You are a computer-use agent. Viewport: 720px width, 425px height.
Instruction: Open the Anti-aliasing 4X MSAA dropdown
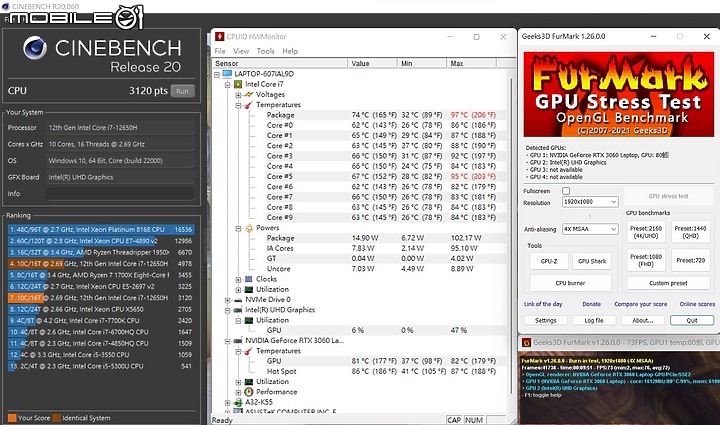point(590,229)
